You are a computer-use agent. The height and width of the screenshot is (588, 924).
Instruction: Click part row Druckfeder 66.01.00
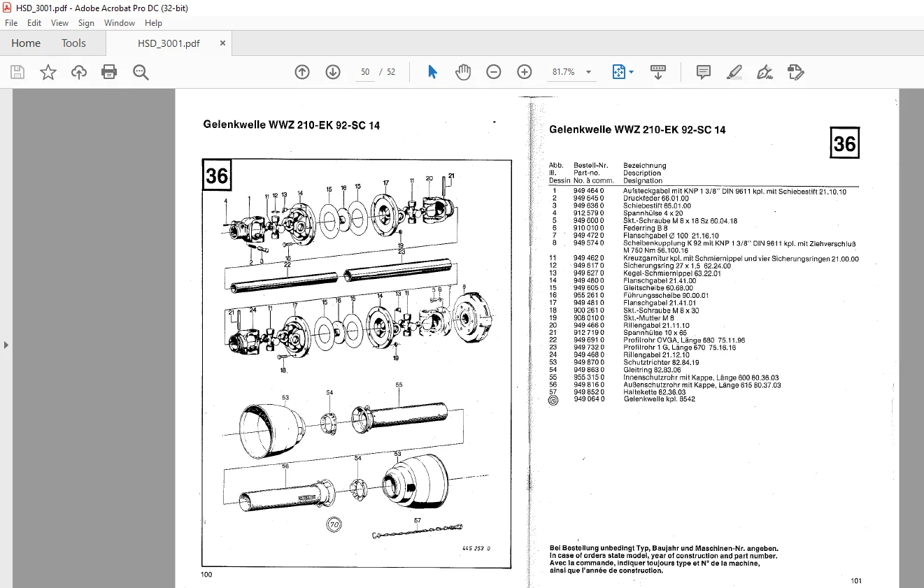(620, 199)
